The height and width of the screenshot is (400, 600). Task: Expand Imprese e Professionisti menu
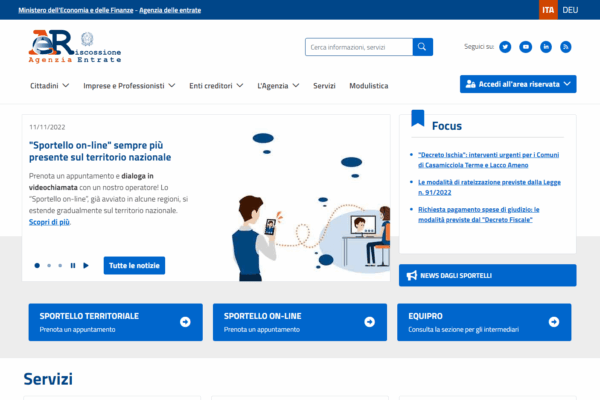pyautogui.click(x=129, y=86)
